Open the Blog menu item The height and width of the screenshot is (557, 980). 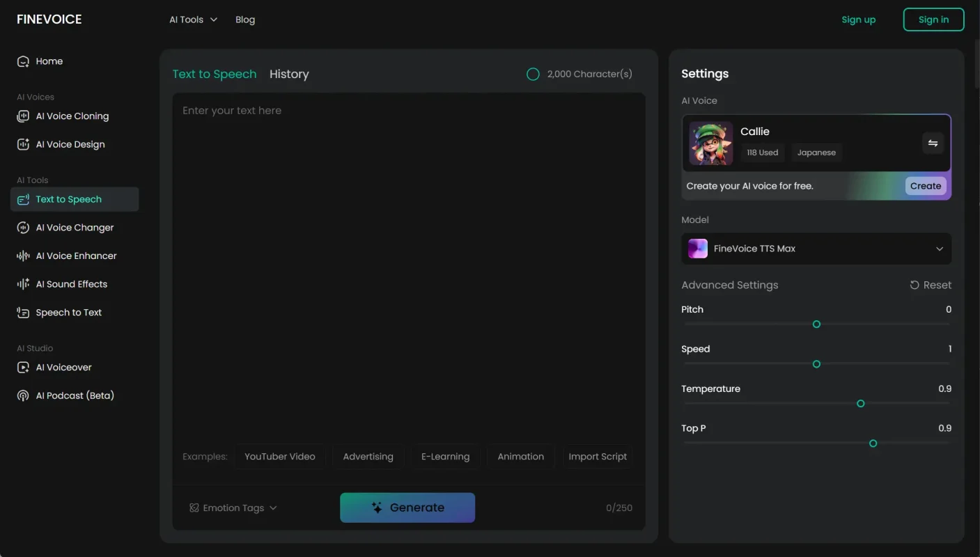coord(245,19)
